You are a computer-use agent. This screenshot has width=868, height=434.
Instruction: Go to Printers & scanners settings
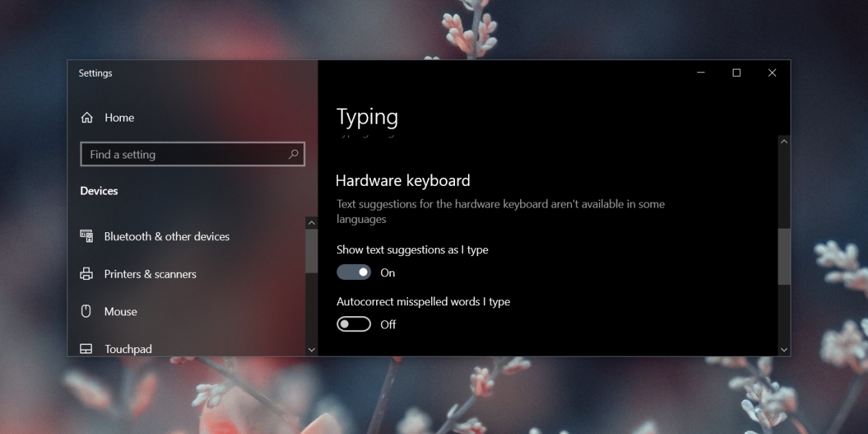click(x=150, y=274)
